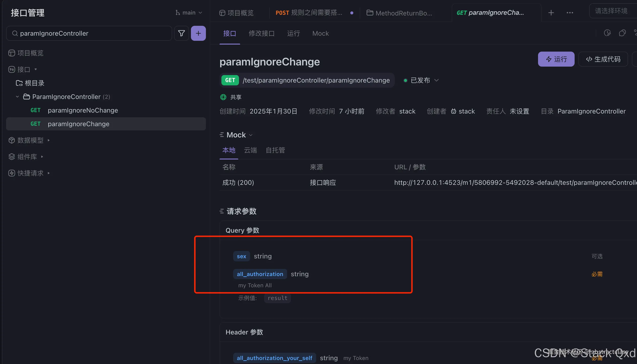637x364 pixels.
Task: Collapse the ParamIgnoreController folder
Action: 17,96
